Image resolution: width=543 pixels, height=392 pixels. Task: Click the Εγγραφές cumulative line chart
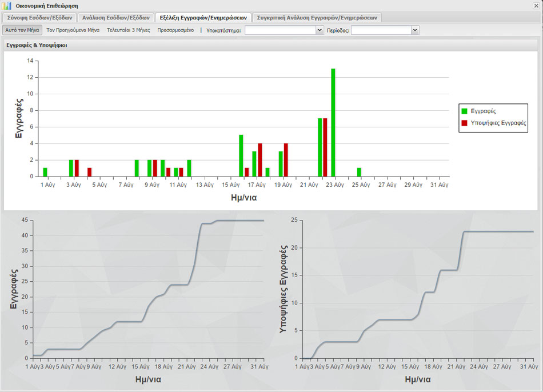(149, 289)
